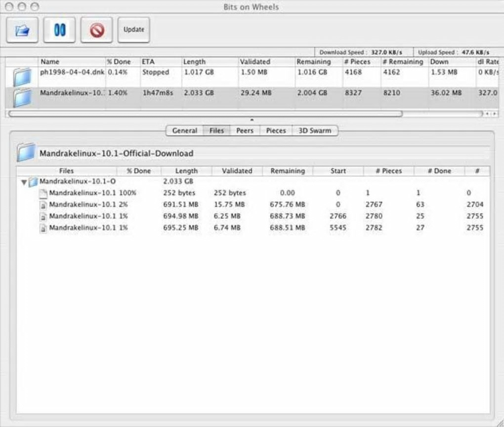This screenshot has height=427, width=504.
Task: Click the Stopped ETA cell
Action: click(x=156, y=72)
